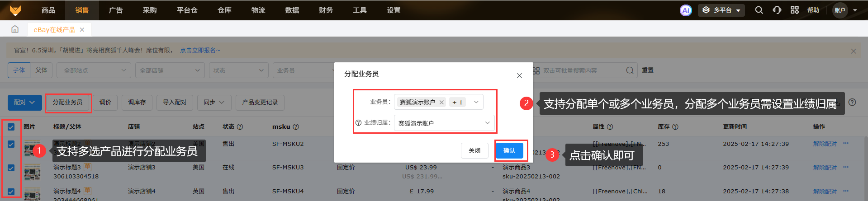Image resolution: width=868 pixels, height=201 pixels.
Task: Open customer service headset icon
Action: pos(777,10)
